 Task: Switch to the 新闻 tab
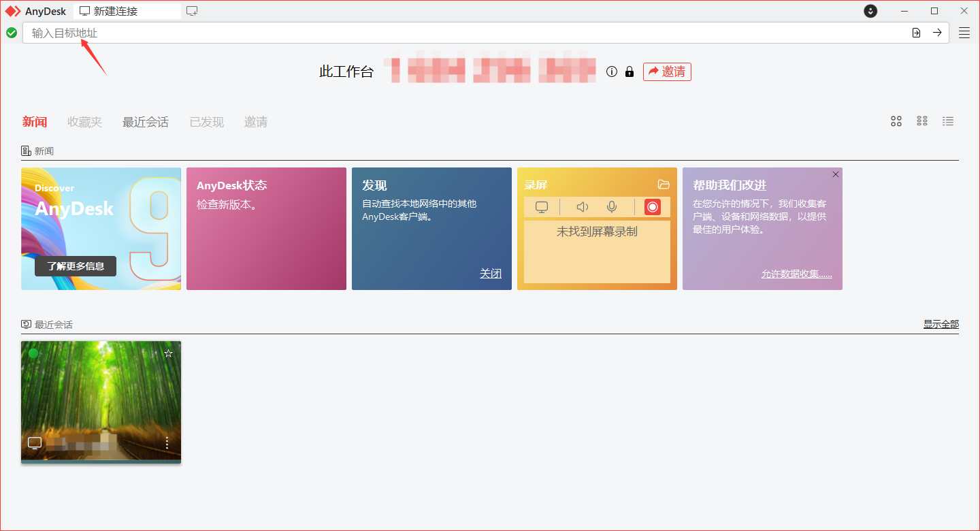pyautogui.click(x=35, y=122)
